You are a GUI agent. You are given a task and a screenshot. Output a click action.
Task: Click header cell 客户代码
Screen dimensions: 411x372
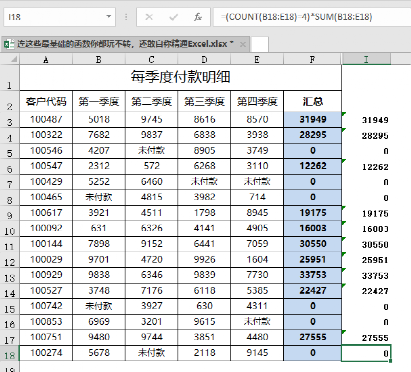pos(46,101)
